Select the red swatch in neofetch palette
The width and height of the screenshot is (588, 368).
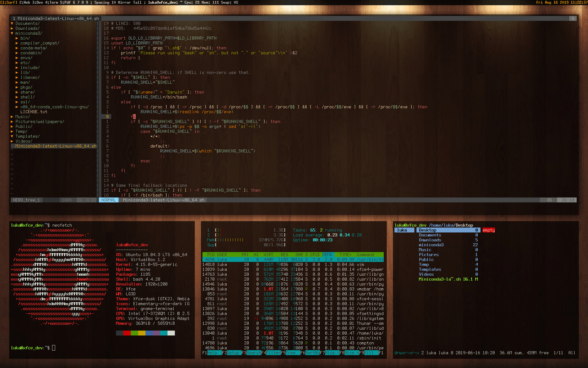pos(127,333)
